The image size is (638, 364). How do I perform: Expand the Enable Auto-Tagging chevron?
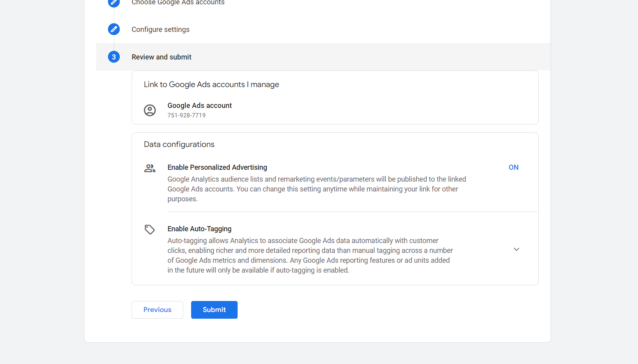[517, 249]
